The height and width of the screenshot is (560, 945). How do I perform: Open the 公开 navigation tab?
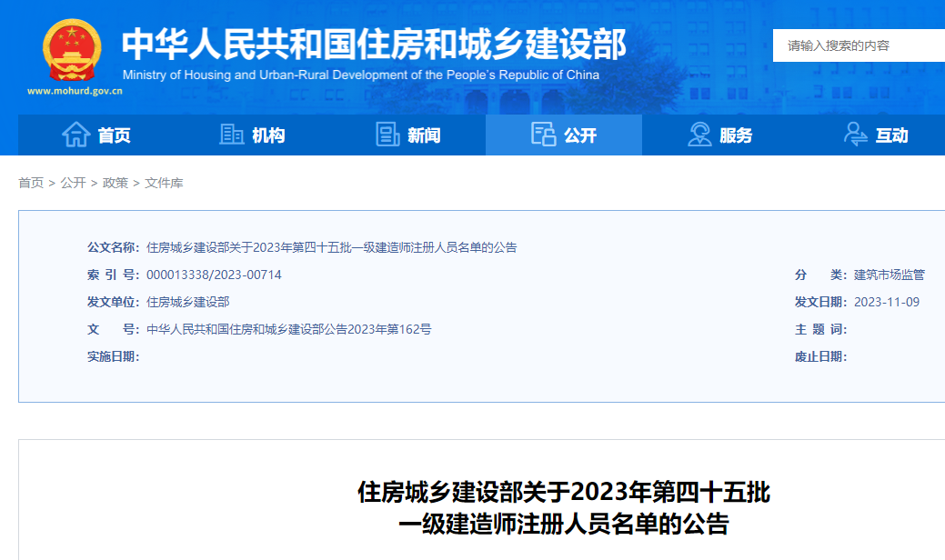(x=564, y=135)
